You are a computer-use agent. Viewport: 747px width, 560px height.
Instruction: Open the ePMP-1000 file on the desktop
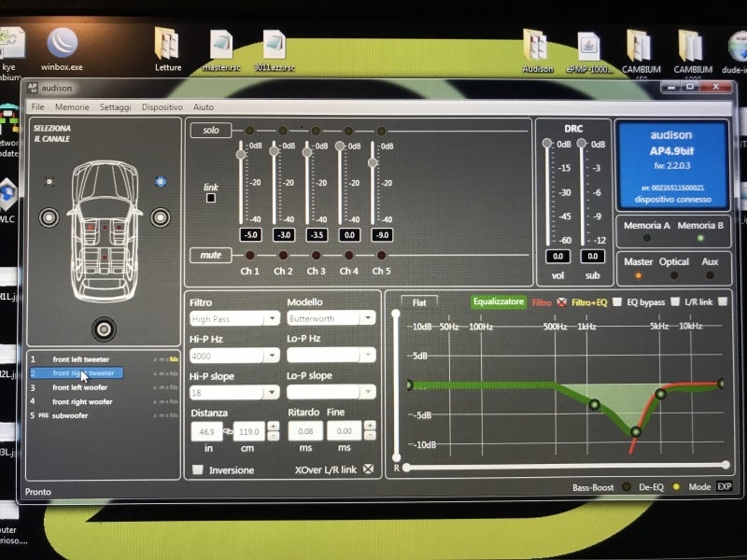tap(589, 53)
